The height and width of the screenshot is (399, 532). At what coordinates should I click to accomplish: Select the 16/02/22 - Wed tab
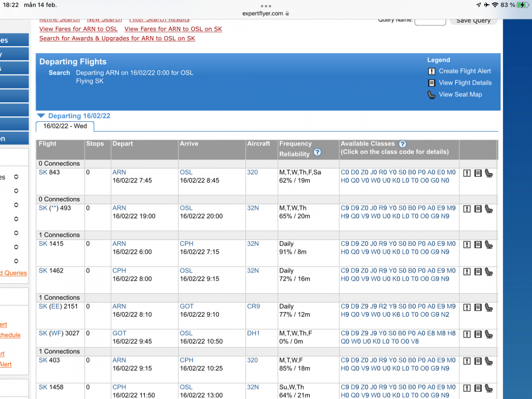coord(65,126)
